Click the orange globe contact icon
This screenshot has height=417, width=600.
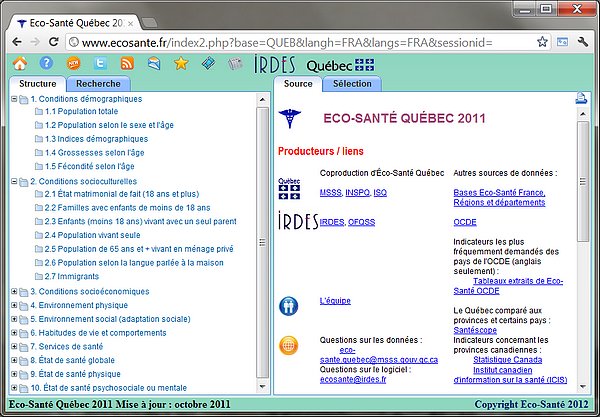click(x=289, y=345)
